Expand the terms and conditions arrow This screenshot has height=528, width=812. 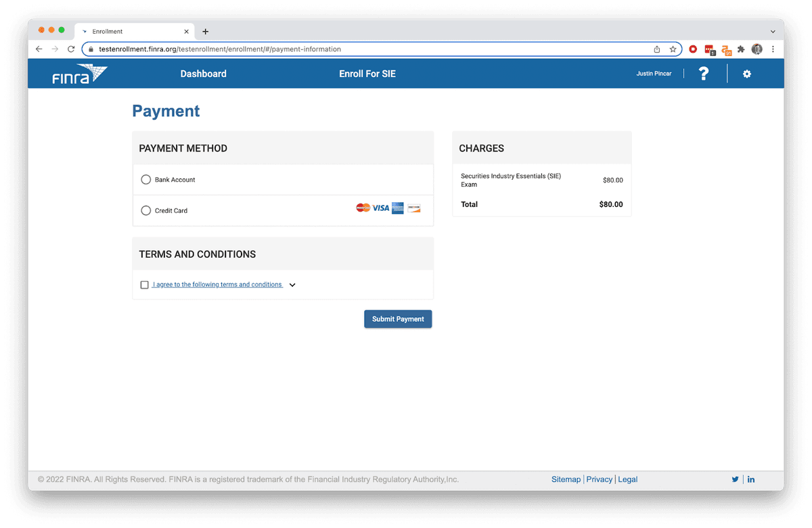point(292,285)
